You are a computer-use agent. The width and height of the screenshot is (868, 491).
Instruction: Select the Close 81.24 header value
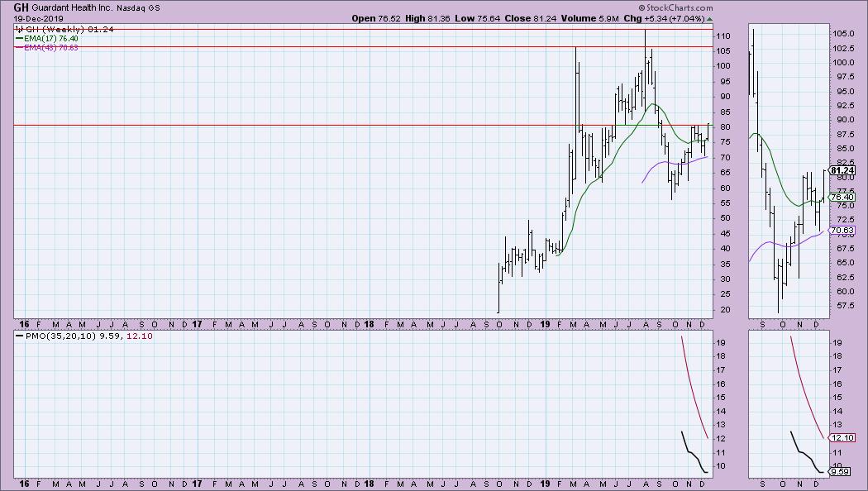(531, 18)
